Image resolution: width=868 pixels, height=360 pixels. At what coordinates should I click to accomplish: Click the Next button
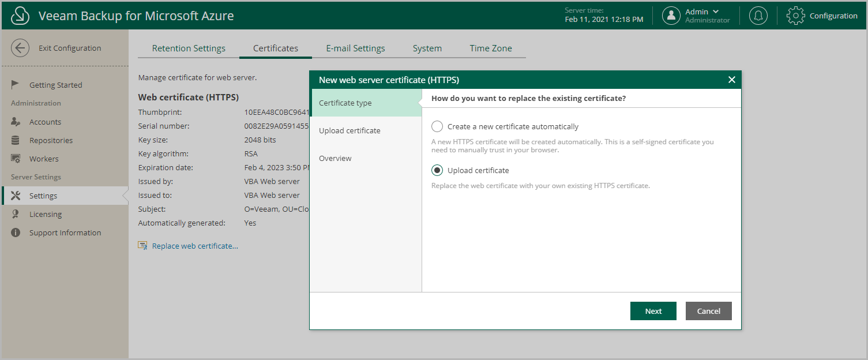tap(653, 311)
